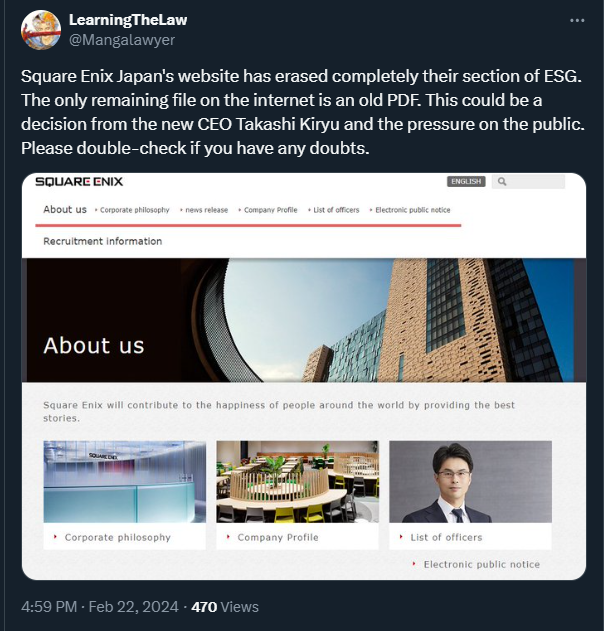604x631 pixels.
Task: Open the About us menu item
Action: point(65,210)
